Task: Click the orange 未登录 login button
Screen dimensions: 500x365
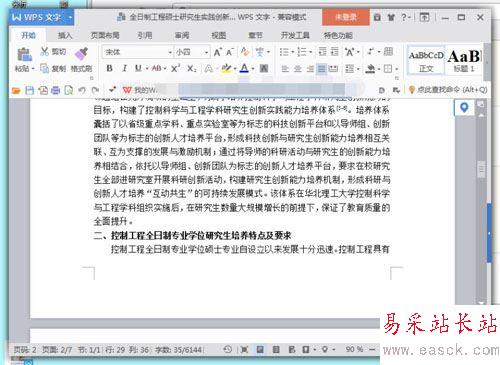Action: point(346,17)
